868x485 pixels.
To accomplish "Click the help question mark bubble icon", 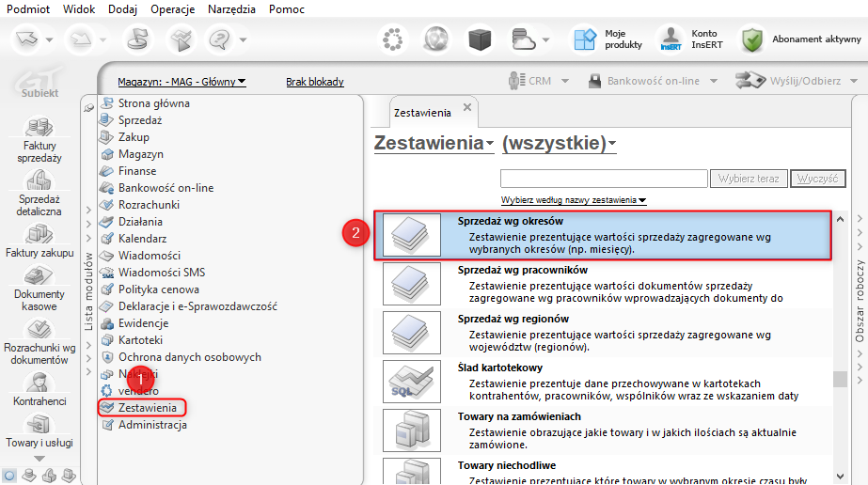I will point(220,39).
